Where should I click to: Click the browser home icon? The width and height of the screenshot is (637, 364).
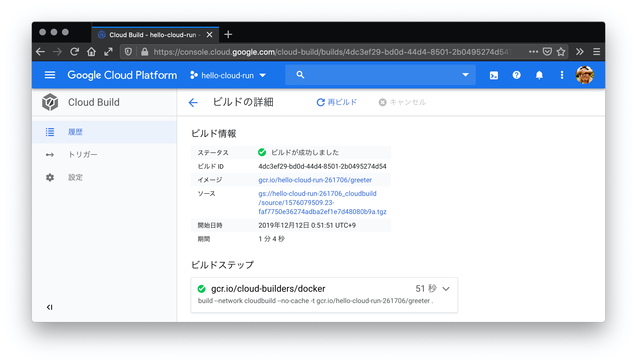[91, 52]
